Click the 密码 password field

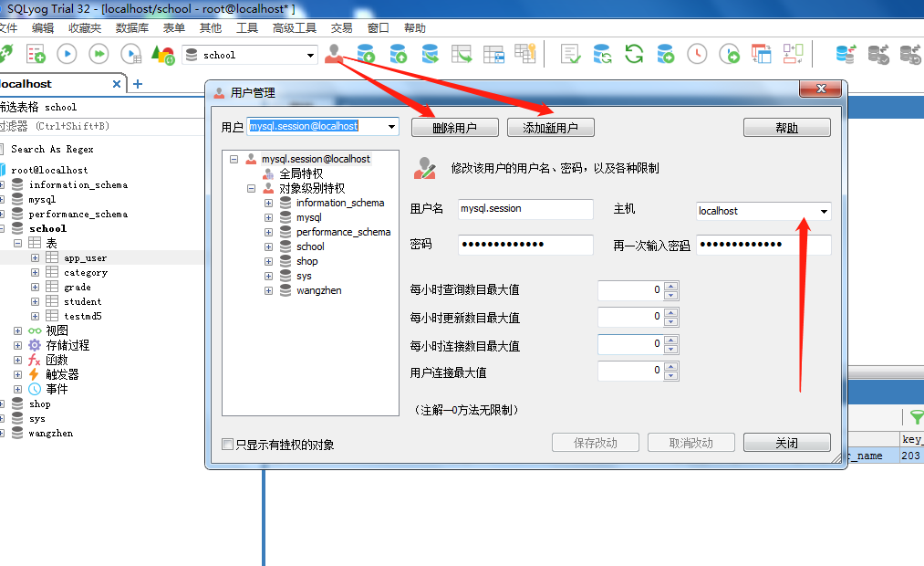525,244
